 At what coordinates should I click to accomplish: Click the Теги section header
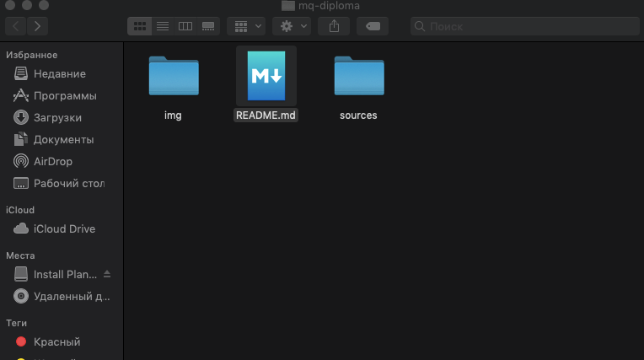pyautogui.click(x=16, y=323)
